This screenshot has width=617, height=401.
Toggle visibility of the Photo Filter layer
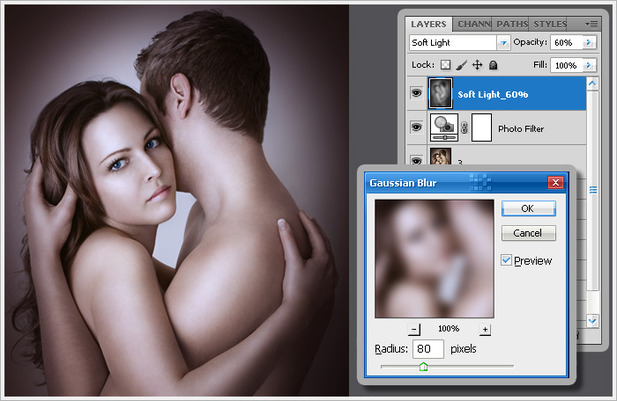click(x=416, y=127)
